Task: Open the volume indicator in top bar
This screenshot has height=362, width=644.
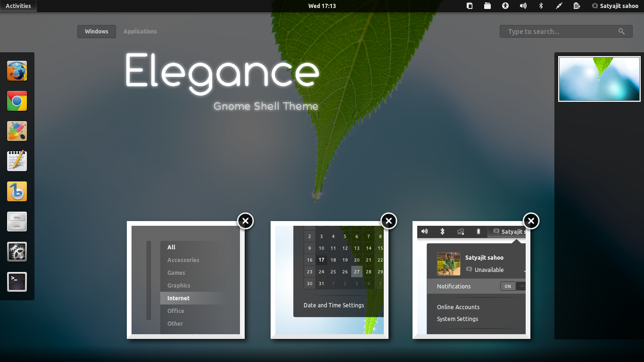Action: (x=523, y=6)
